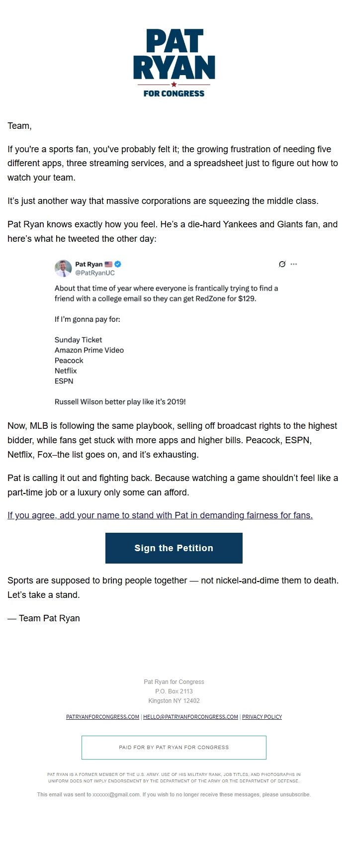Open the Privacy Policy link
The width and height of the screenshot is (348, 868).
point(262,717)
